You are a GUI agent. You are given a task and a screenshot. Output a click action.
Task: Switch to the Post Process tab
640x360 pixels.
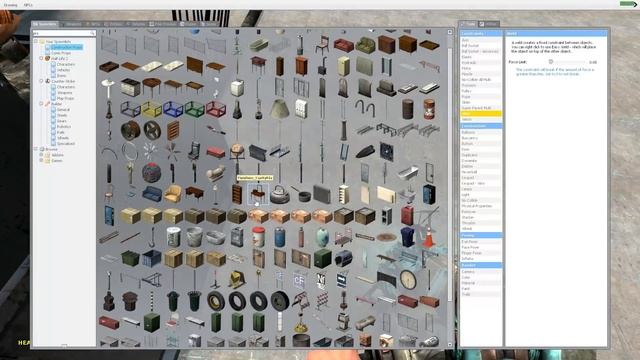pyautogui.click(x=162, y=24)
